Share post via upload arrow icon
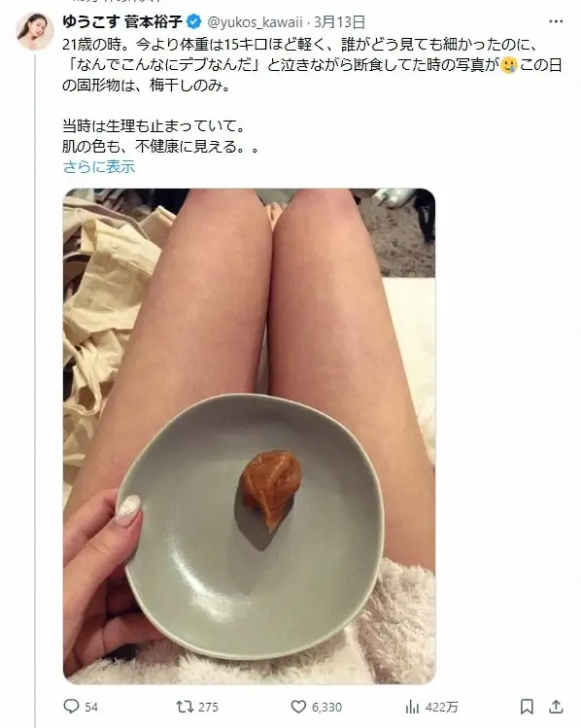Image resolution: width=581 pixels, height=728 pixels. click(x=556, y=707)
